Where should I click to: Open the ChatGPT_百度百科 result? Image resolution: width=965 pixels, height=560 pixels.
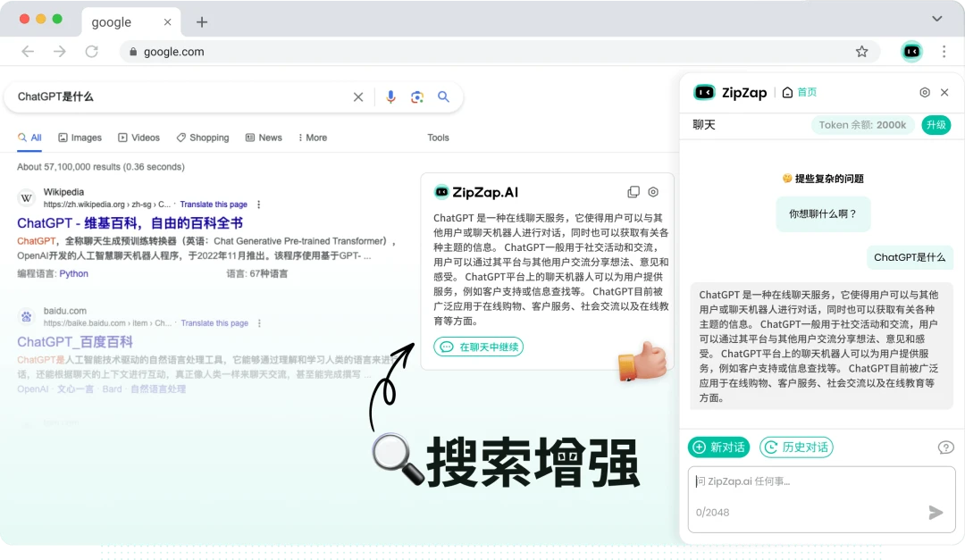point(75,341)
